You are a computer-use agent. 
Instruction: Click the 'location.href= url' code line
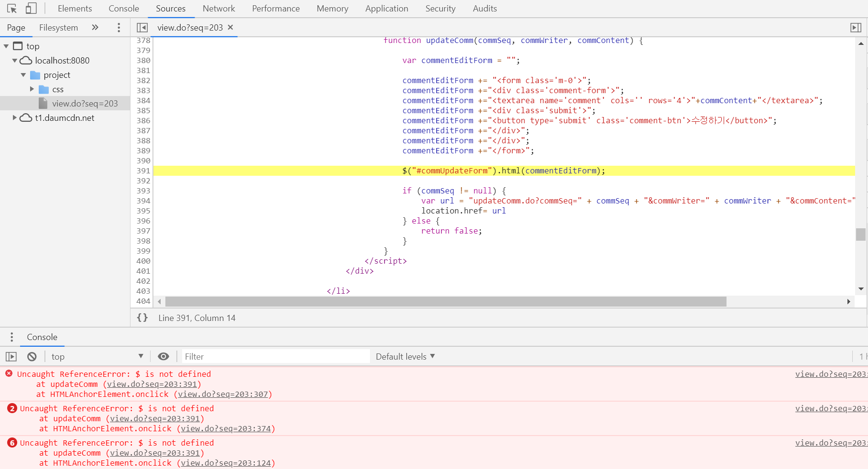click(x=464, y=211)
